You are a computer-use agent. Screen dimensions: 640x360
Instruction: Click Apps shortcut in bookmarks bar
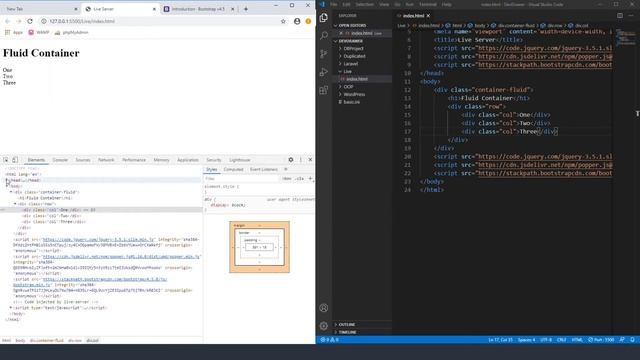point(14,32)
